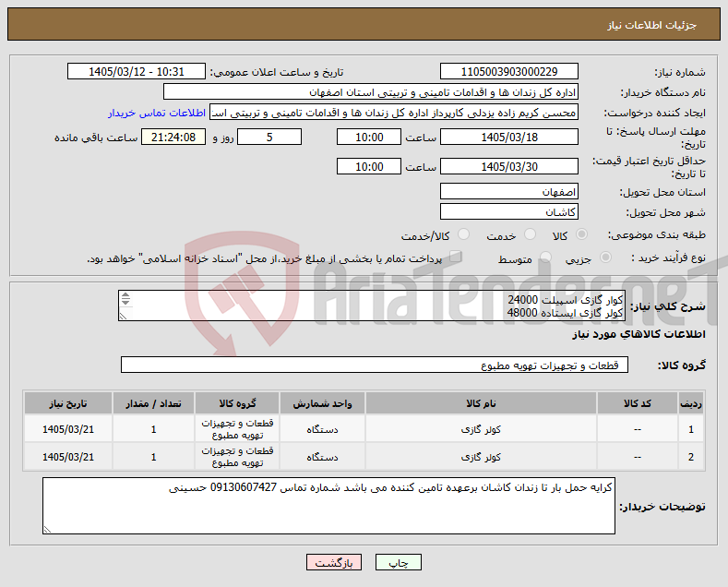The image size is (728, 587).
Task: Click the resize handle of description textarea
Action: [x=123, y=317]
